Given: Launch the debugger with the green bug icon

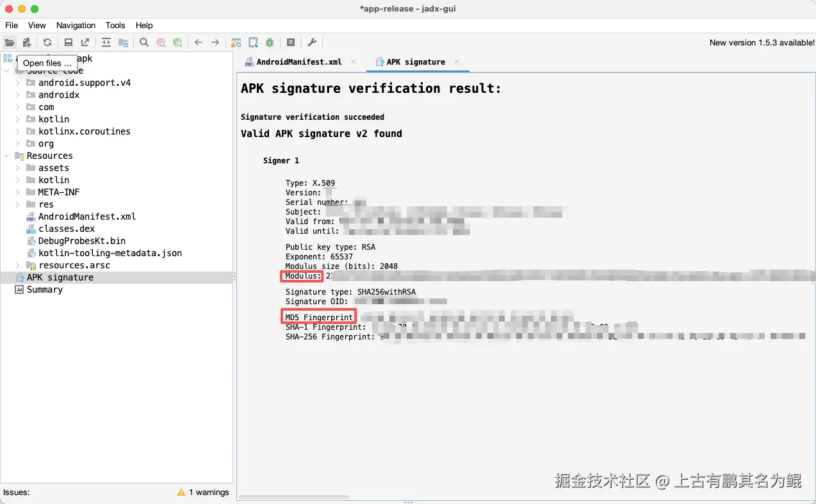Looking at the screenshot, I should 270,42.
